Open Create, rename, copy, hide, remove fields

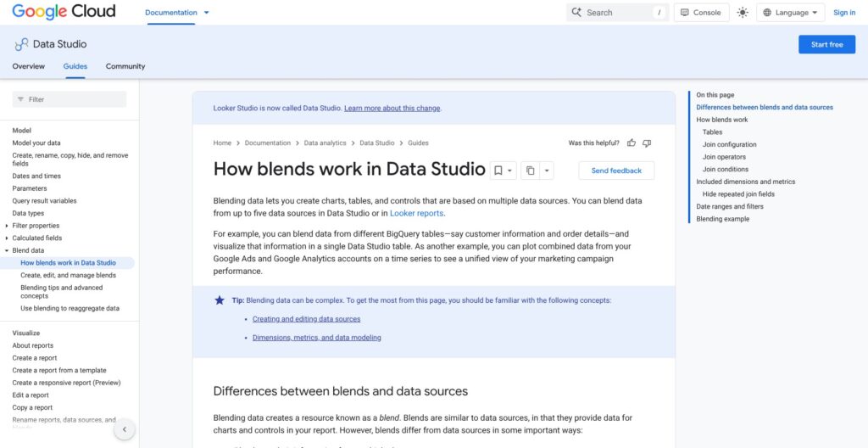point(70,160)
